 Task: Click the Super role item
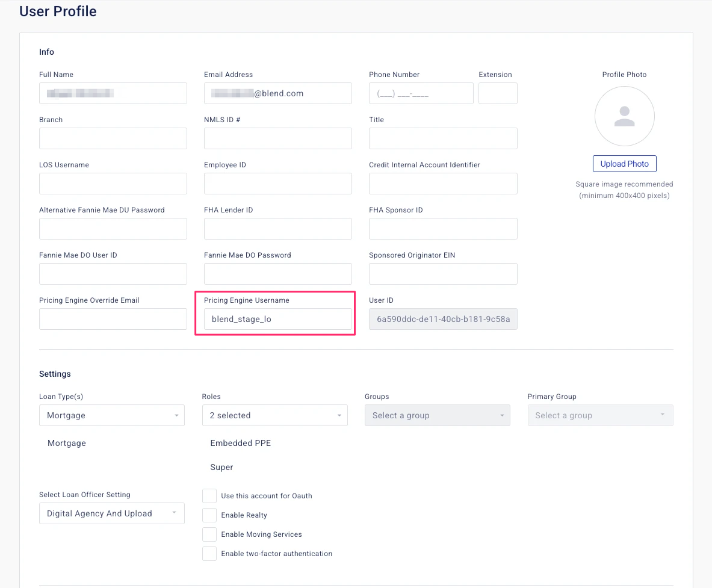click(x=221, y=467)
